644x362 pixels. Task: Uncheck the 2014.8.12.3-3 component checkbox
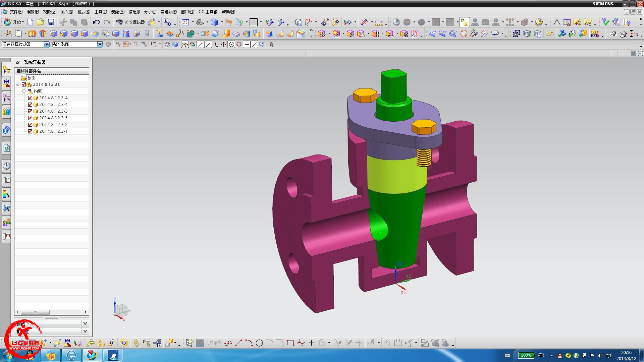30,111
